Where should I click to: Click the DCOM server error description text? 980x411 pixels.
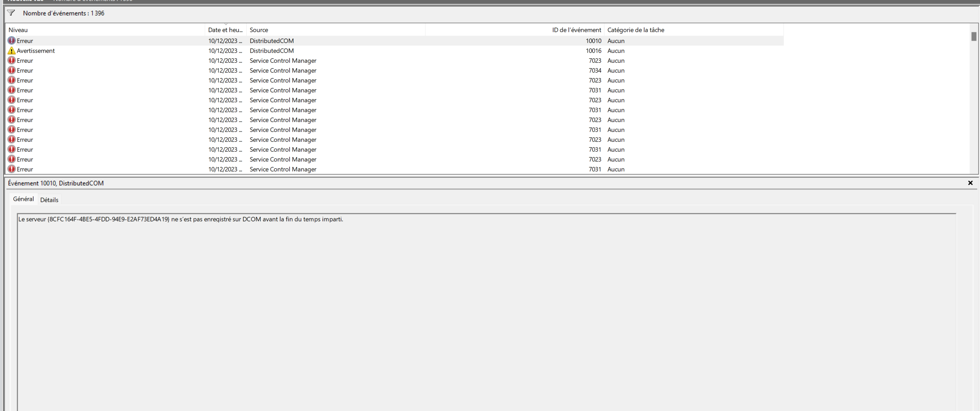tap(180, 219)
